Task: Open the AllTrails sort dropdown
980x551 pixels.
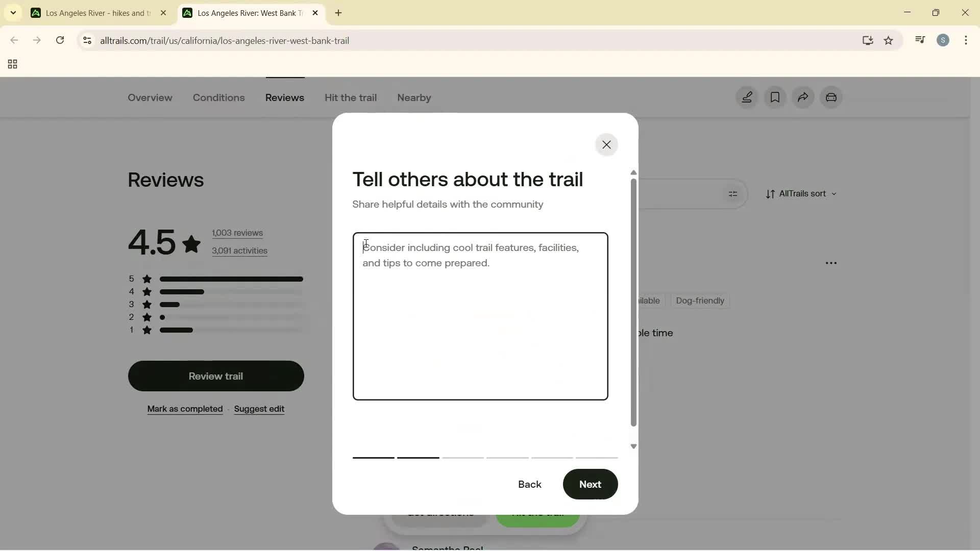Action: pyautogui.click(x=800, y=194)
